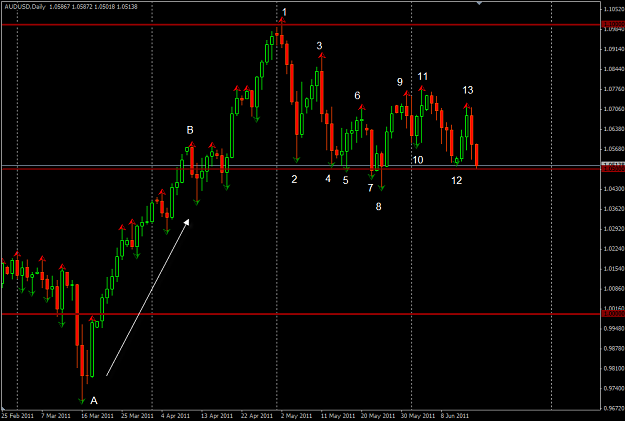The width and height of the screenshot is (625, 421).
Task: Click green fractal arrow above label '8'
Action: (381, 187)
